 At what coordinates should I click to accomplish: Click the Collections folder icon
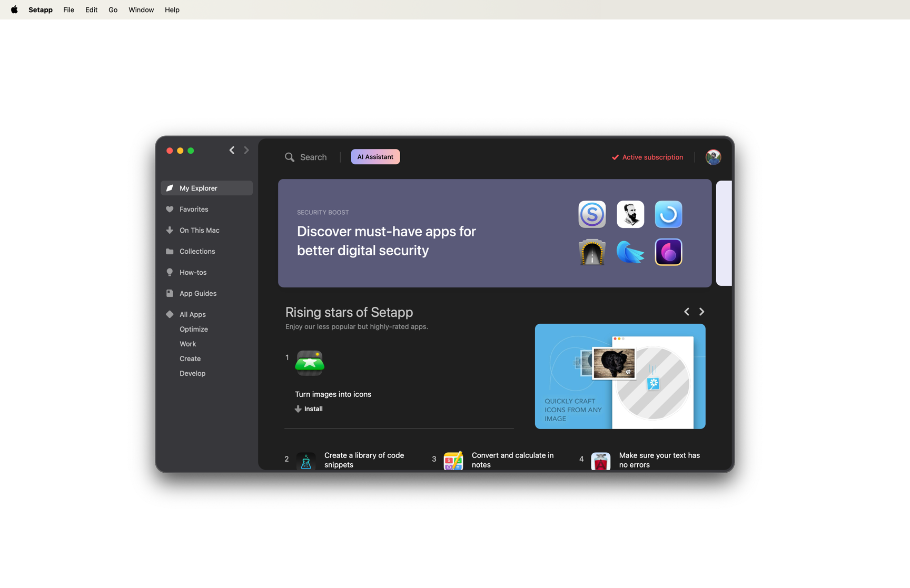170,251
